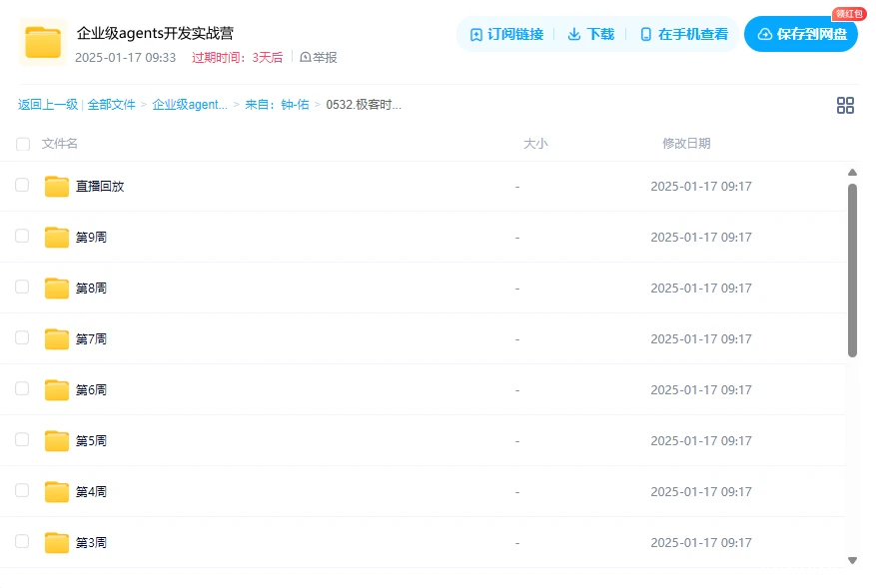
Task: Click 保存到网盘 button
Action: (801, 34)
